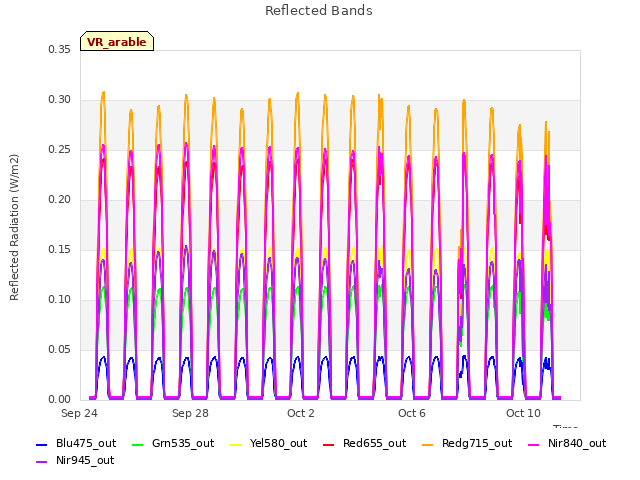Toggle the Grn535_out series in legend
640x480 pixels.
point(173,443)
